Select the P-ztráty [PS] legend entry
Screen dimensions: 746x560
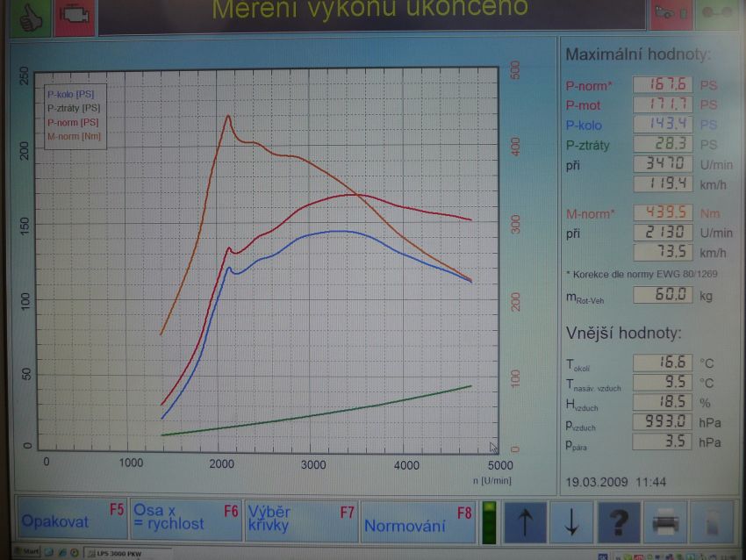74,108
